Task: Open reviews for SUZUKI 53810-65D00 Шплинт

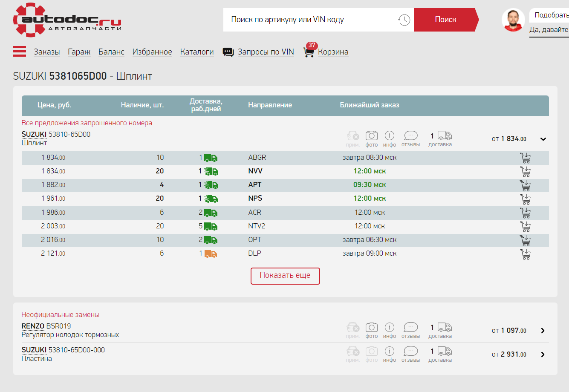Action: point(410,139)
